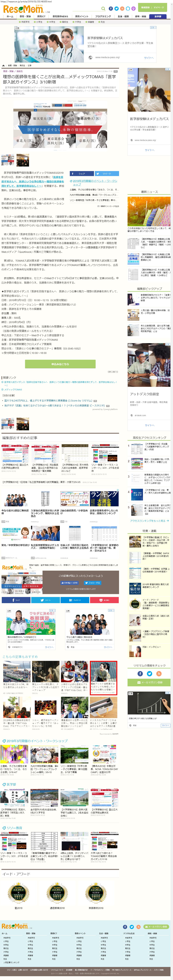Open the Twitter icon in top header

coord(117,8)
